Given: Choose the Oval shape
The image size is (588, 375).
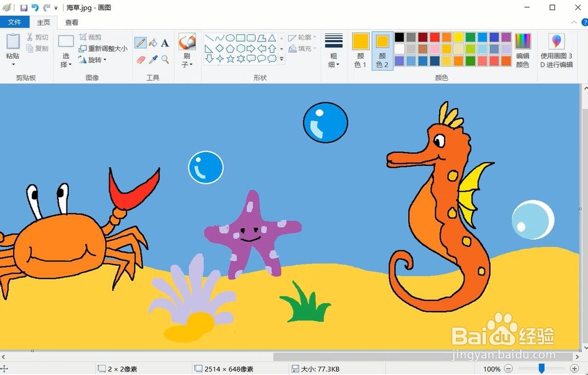Looking at the screenshot, I should tap(230, 38).
